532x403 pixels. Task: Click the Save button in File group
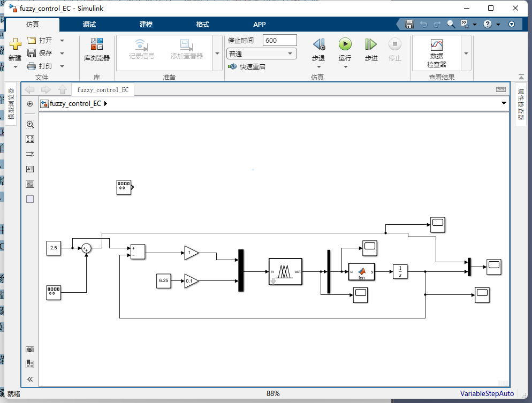(x=40, y=54)
